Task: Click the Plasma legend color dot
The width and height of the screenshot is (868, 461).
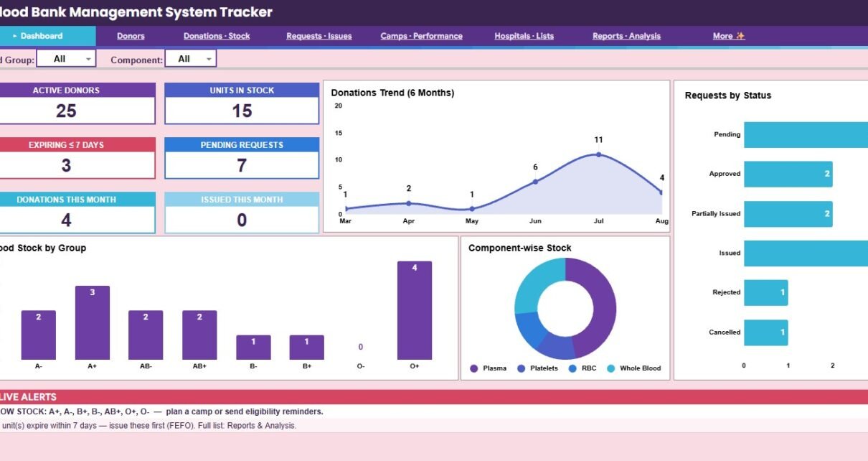Action: 474,368
